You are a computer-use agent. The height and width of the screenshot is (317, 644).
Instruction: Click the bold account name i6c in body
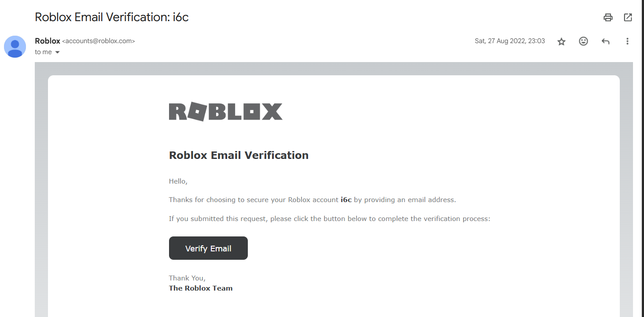[x=346, y=200]
